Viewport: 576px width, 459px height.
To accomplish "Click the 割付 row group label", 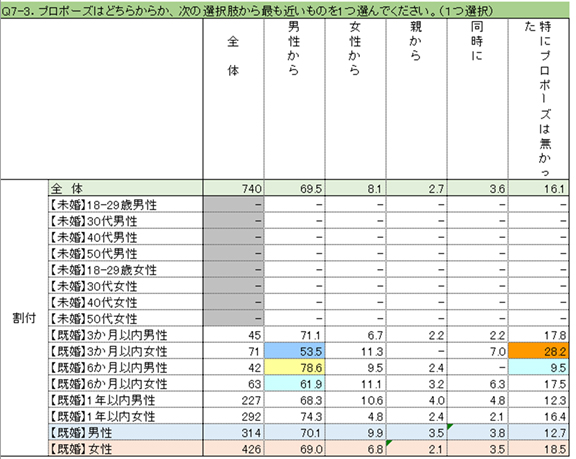I will coord(24,318).
